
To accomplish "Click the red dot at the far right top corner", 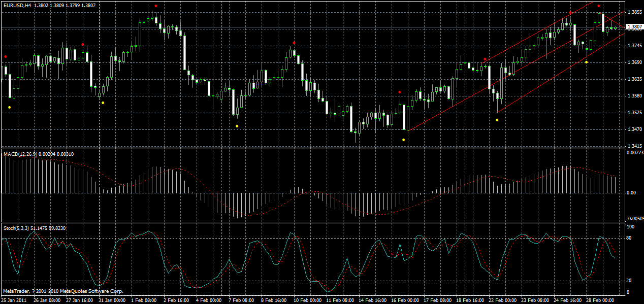I will pos(598,7).
